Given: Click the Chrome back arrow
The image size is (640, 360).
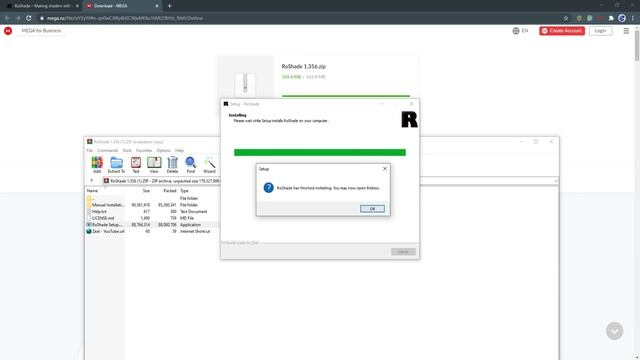Looking at the screenshot, I should 7,18.
